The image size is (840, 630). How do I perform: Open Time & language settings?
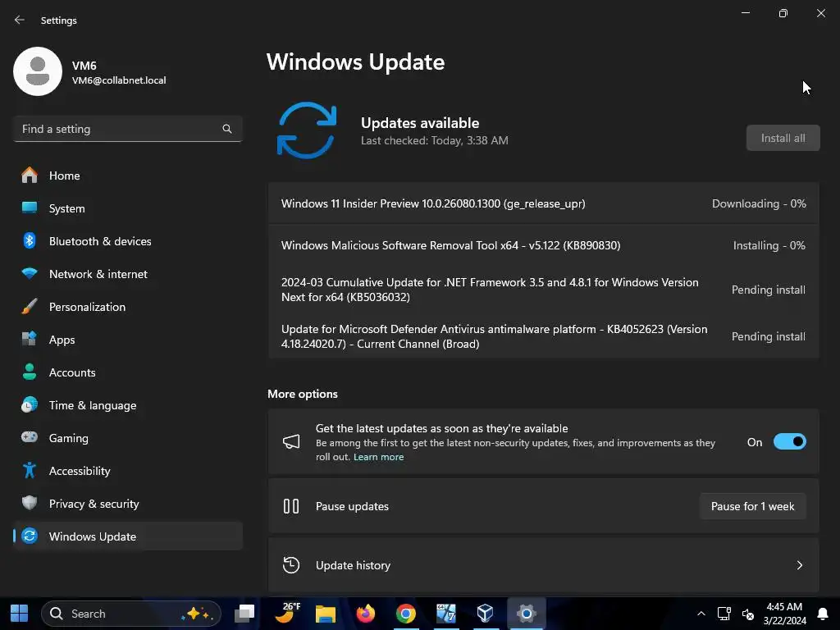127,405
